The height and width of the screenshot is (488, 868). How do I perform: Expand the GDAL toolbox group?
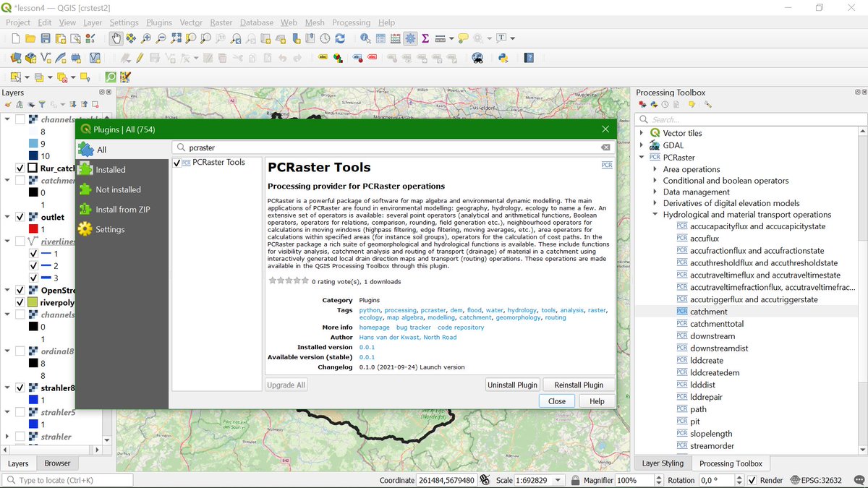pyautogui.click(x=642, y=145)
